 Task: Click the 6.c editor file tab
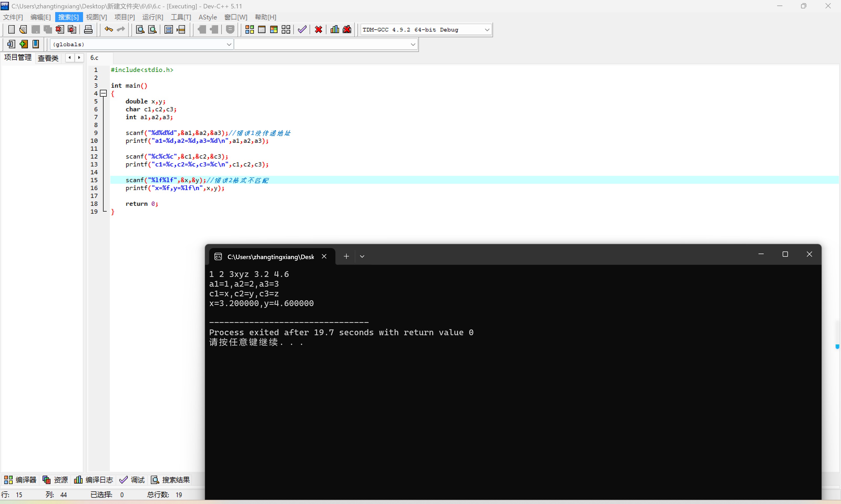click(x=94, y=58)
